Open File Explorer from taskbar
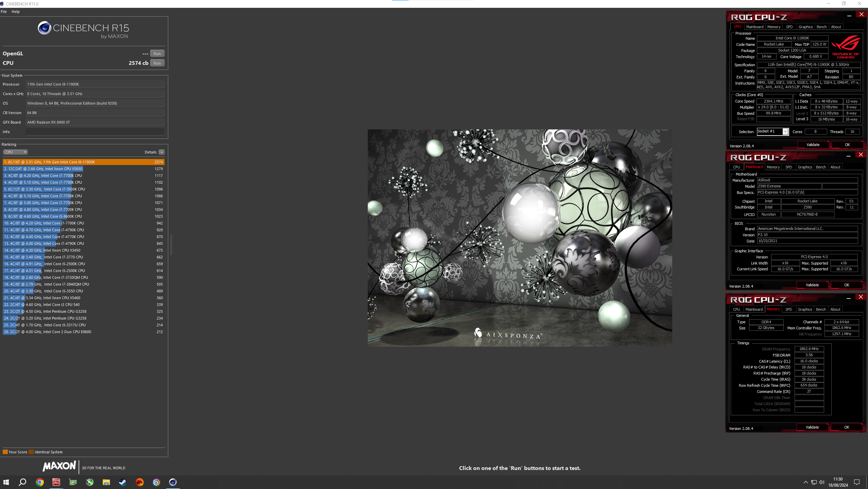 point(106,482)
